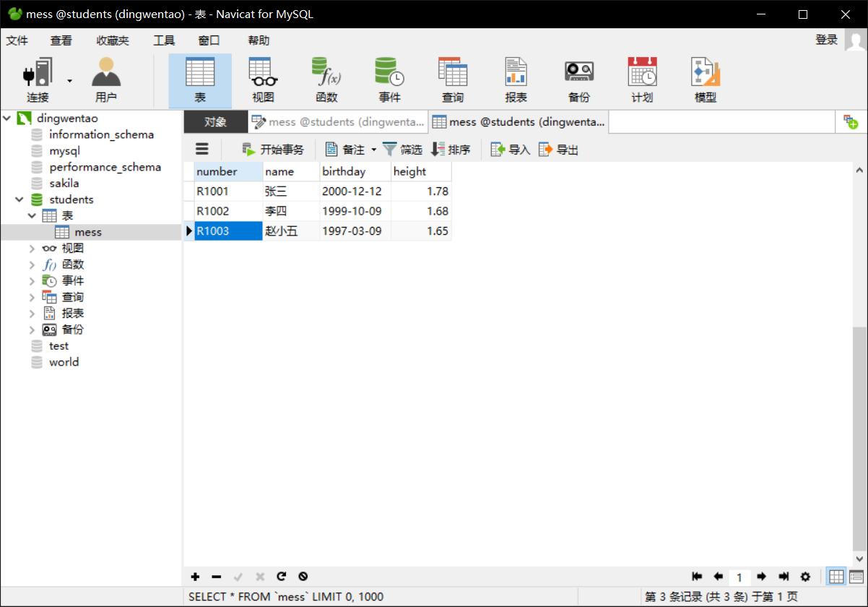This screenshot has width=868, height=607.
Task: Collapse the 表 tables node
Action: 32,215
